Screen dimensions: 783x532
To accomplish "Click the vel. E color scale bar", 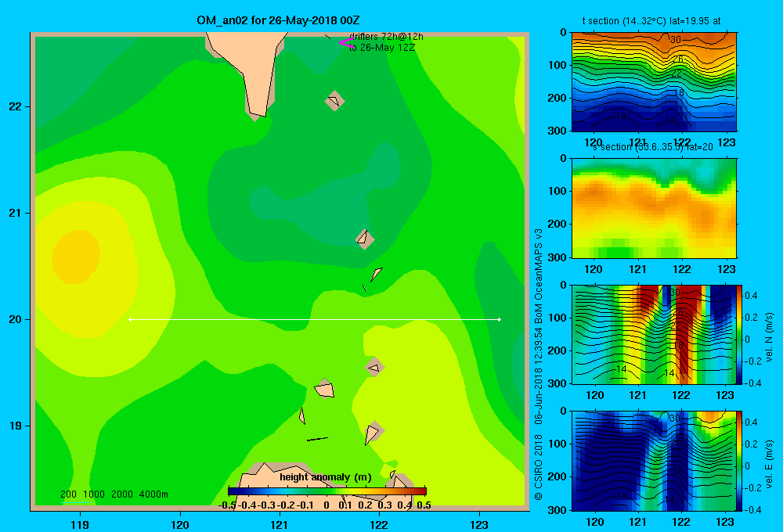I will pyautogui.click(x=739, y=461).
